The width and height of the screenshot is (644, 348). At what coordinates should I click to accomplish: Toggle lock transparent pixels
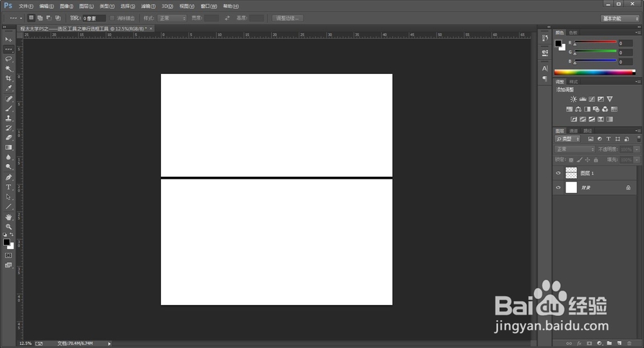(x=571, y=160)
